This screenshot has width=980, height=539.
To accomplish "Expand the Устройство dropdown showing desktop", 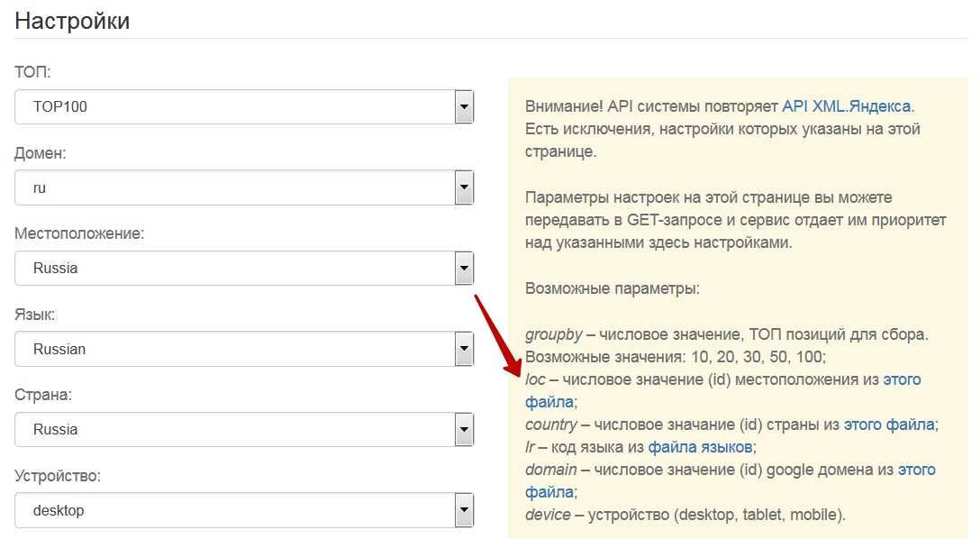I will tap(243, 510).
